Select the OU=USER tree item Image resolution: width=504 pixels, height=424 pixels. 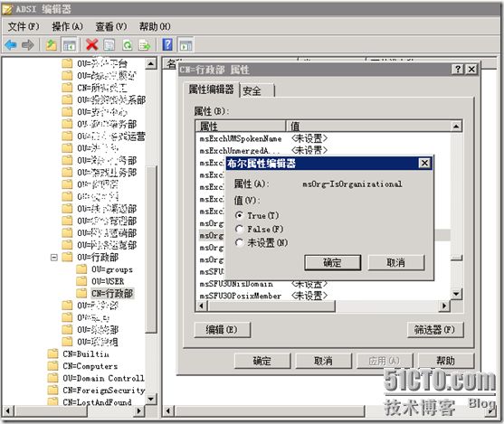pos(108,281)
